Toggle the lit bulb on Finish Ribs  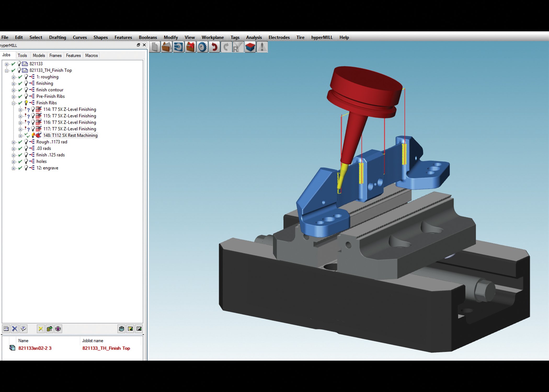tap(26, 103)
